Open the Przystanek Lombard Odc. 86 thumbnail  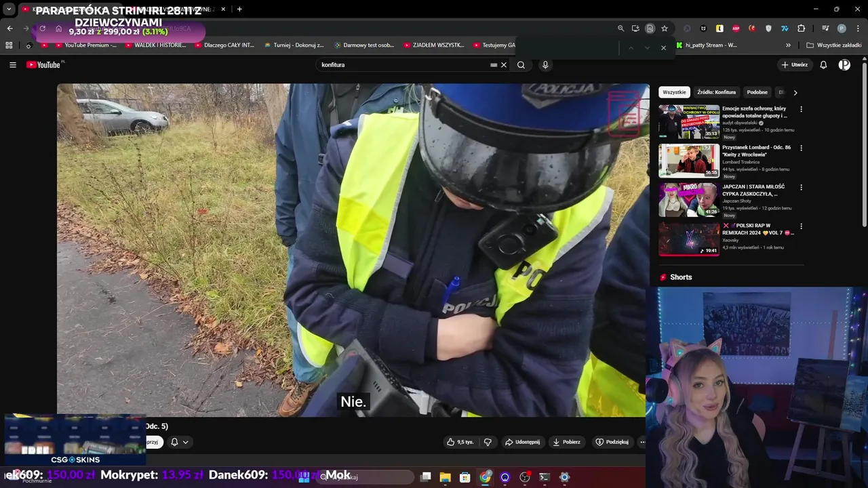pos(689,160)
